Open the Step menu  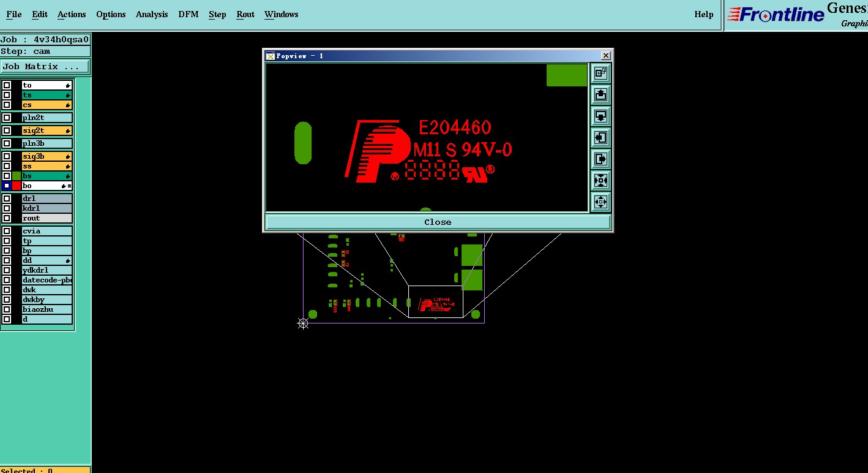(217, 14)
